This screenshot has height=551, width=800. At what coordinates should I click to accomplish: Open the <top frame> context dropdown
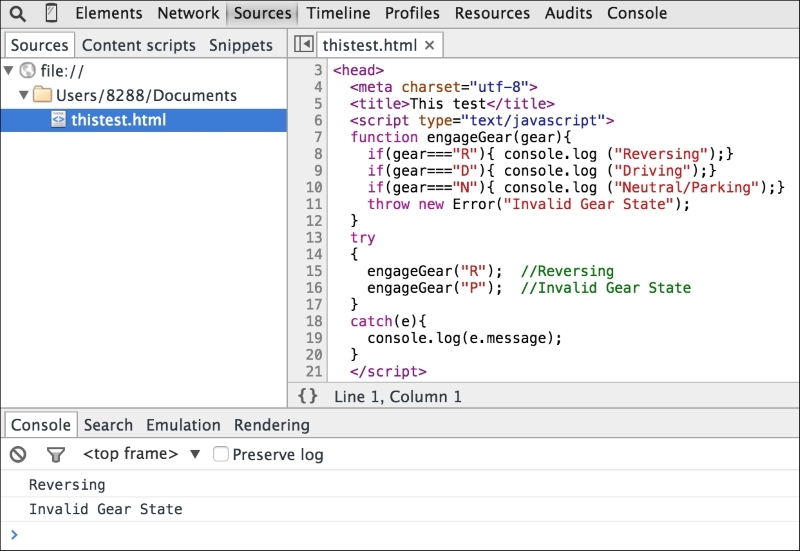pos(141,454)
